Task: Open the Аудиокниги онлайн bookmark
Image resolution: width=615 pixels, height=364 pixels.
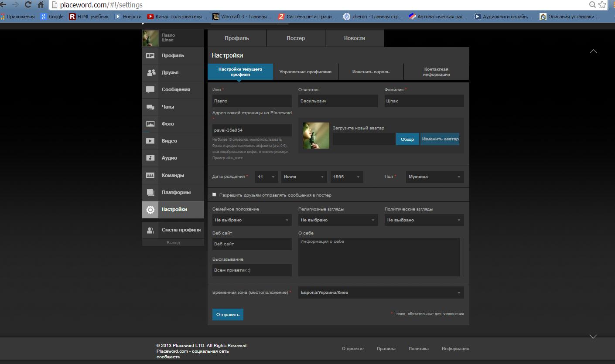Action: 504,17
